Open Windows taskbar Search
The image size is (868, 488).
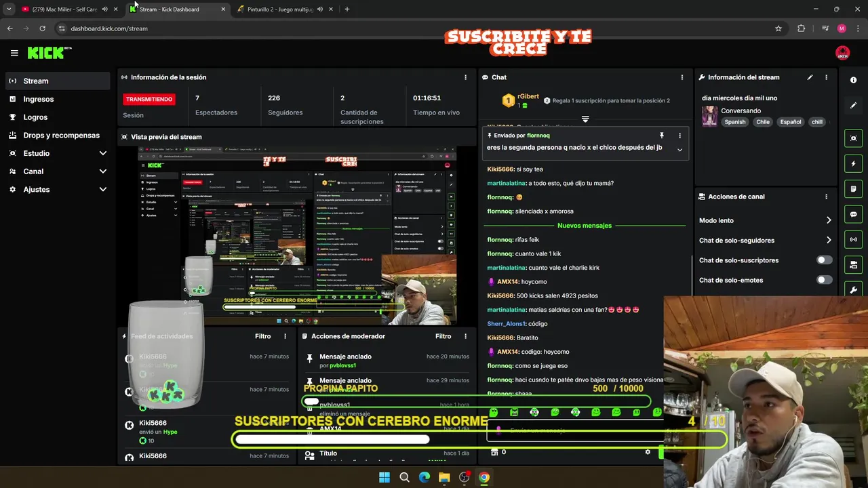click(x=404, y=477)
